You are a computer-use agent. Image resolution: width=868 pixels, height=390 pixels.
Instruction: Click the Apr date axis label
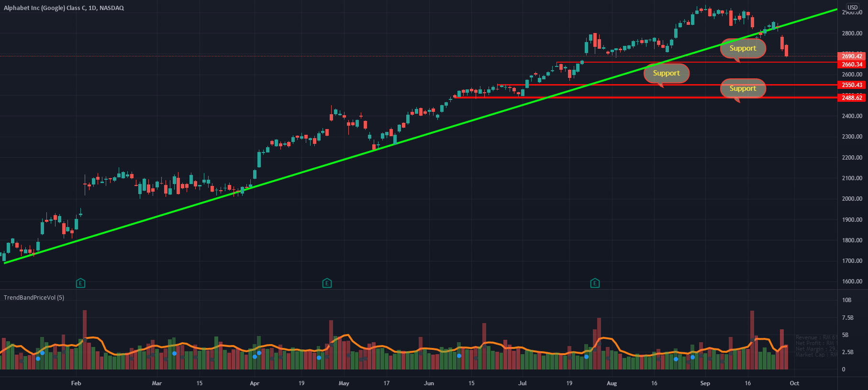(255, 383)
